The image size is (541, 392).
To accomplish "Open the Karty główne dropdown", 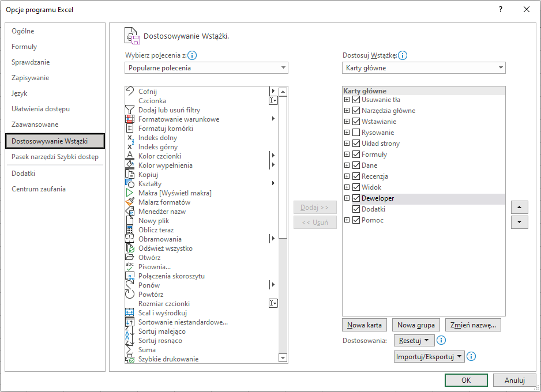I will (424, 68).
